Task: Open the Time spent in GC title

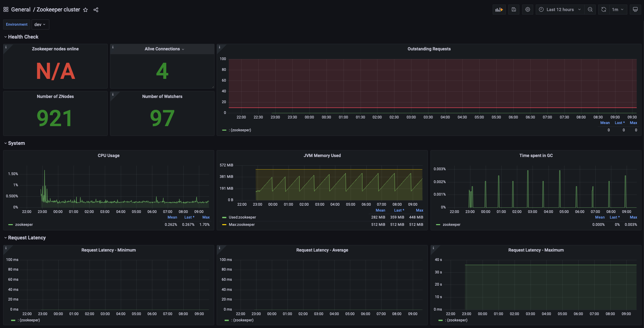Action: (536, 156)
